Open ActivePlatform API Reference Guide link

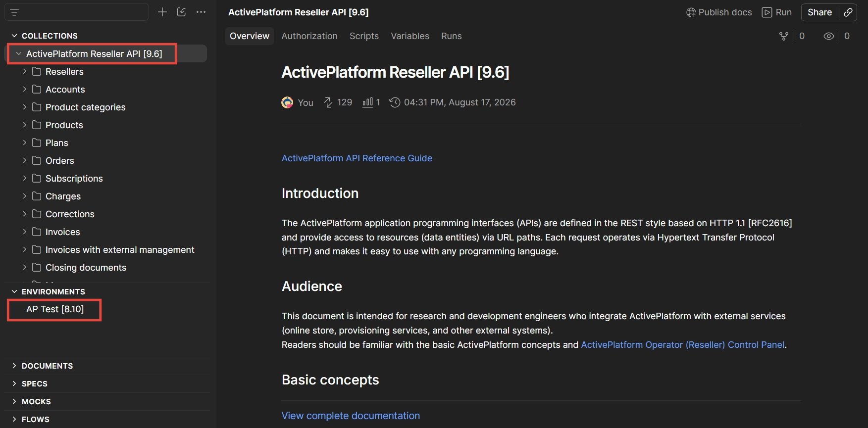357,158
